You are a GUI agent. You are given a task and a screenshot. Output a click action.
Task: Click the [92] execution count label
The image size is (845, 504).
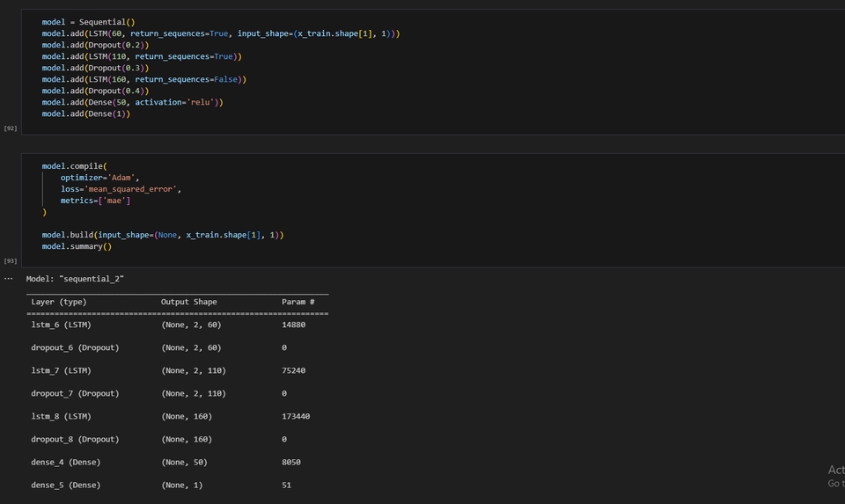pos(11,128)
